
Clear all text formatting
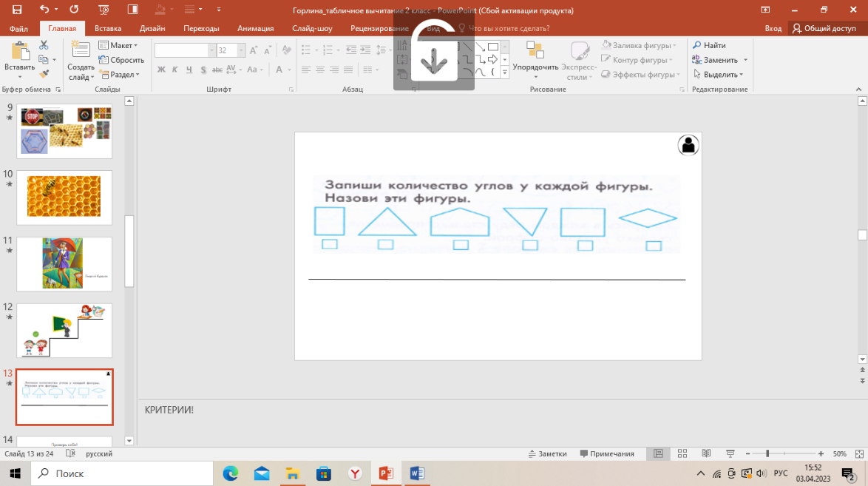tap(287, 50)
